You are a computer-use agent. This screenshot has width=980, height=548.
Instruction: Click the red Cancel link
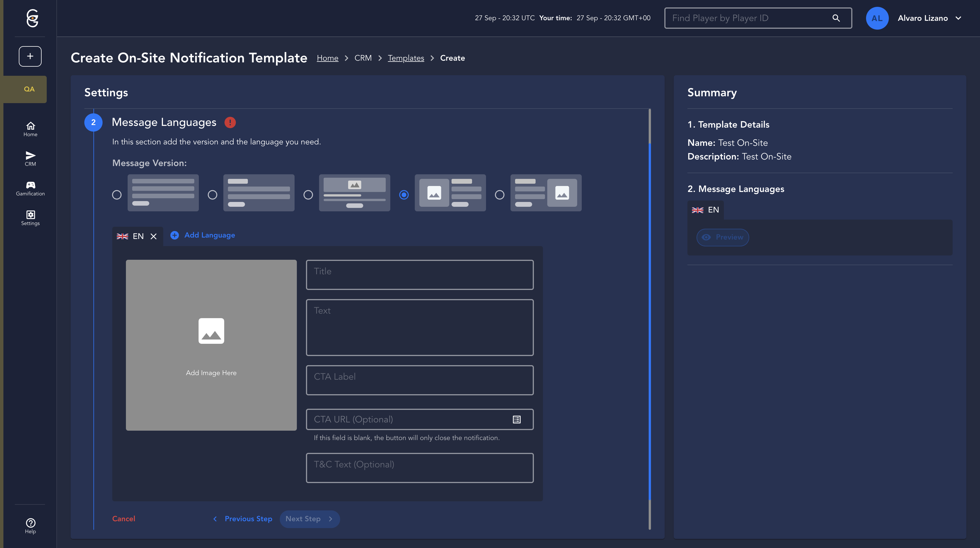pos(124,519)
